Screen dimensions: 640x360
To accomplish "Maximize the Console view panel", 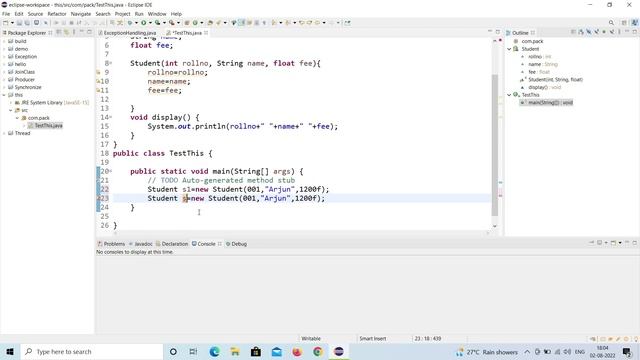I will coord(635,243).
